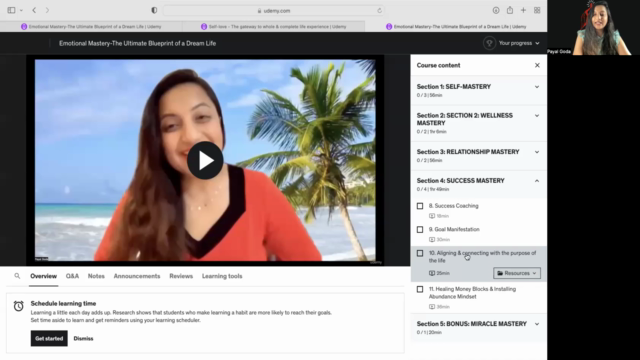640x360 pixels.
Task: Go back in Safari
Action: click(34, 10)
